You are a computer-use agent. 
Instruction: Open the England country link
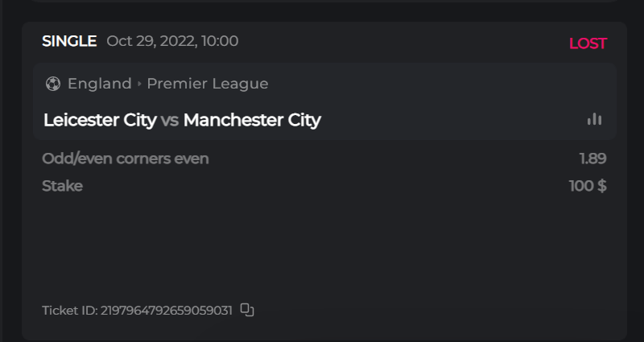99,84
